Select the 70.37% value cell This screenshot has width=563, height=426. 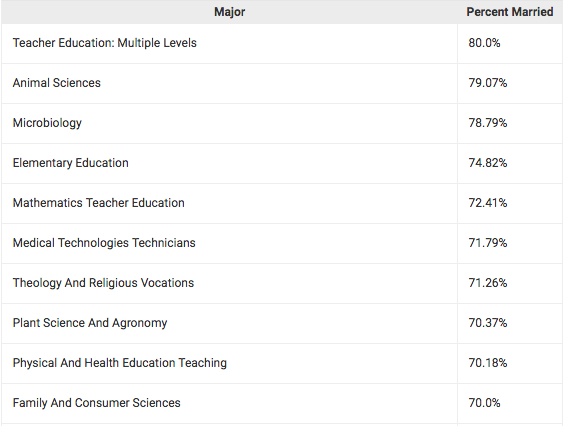coord(510,323)
